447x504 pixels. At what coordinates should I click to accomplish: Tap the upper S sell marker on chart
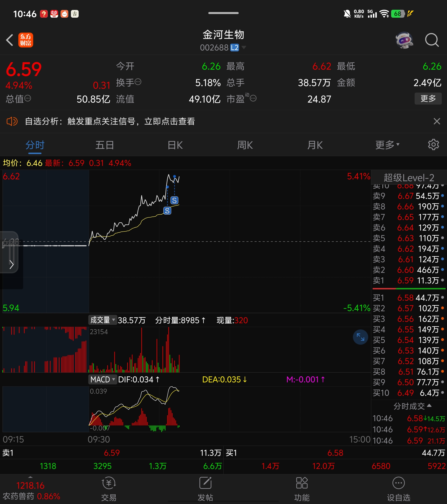[174, 200]
